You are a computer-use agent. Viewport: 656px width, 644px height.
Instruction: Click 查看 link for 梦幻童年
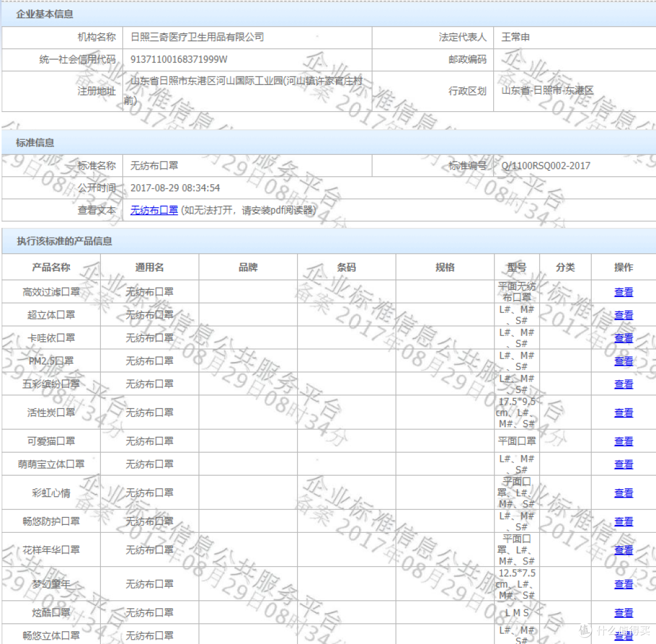(x=623, y=584)
